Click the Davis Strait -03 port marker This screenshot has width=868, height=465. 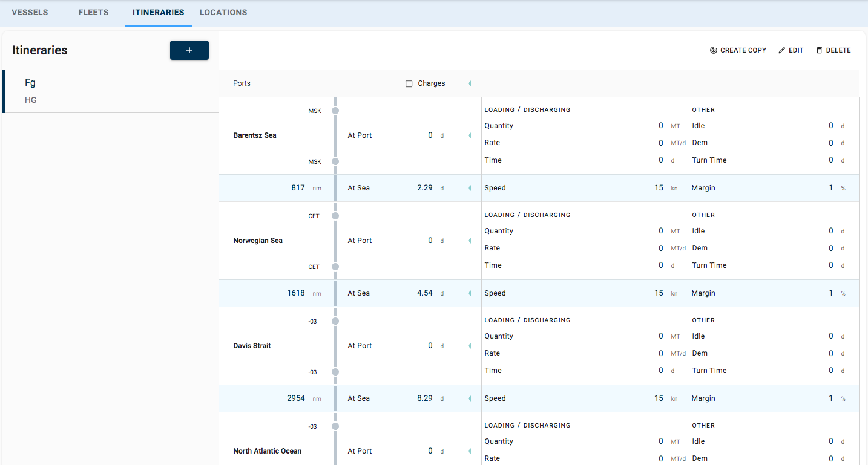click(335, 321)
